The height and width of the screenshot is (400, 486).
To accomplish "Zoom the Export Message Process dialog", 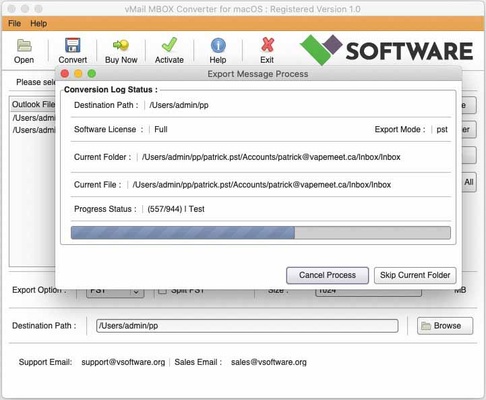I will (92, 74).
